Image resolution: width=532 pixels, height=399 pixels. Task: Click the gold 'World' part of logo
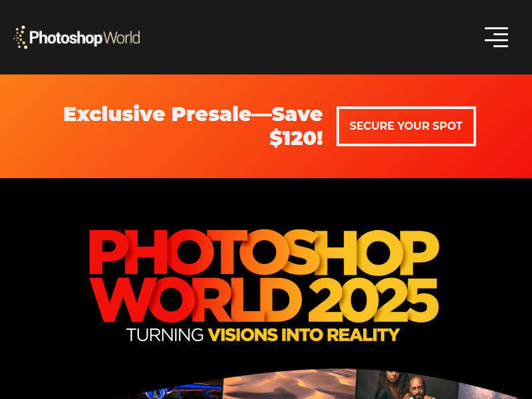[x=122, y=37]
